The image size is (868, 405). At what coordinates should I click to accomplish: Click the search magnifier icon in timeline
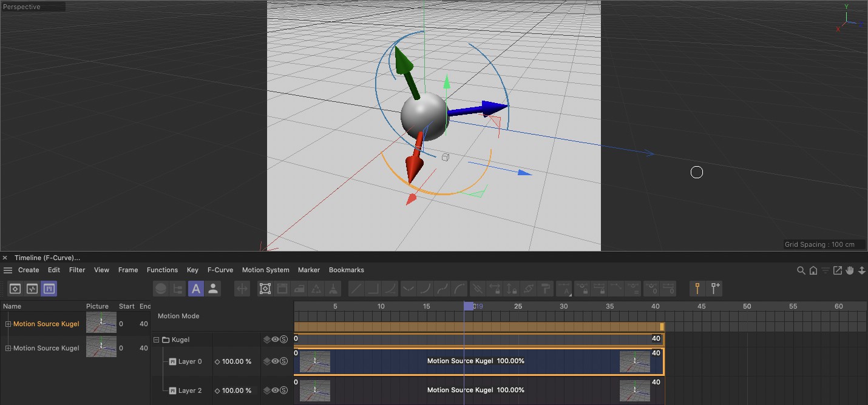click(x=801, y=270)
